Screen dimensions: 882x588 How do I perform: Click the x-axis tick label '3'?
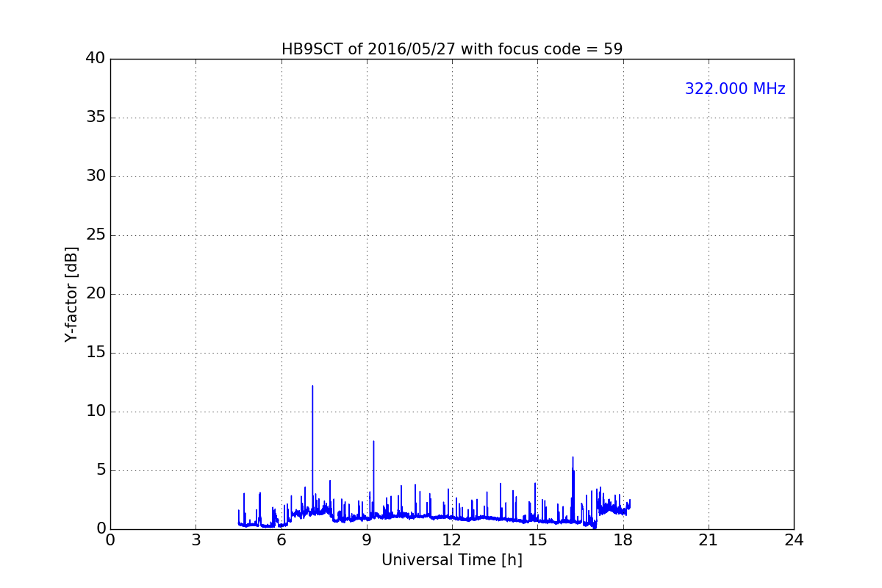[196, 540]
